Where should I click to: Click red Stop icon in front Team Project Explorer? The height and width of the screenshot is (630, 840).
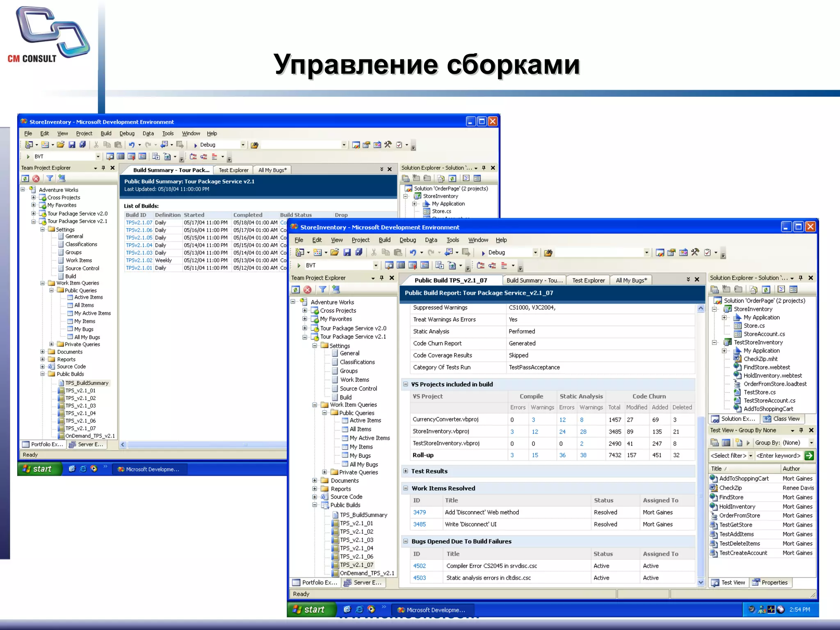click(307, 290)
